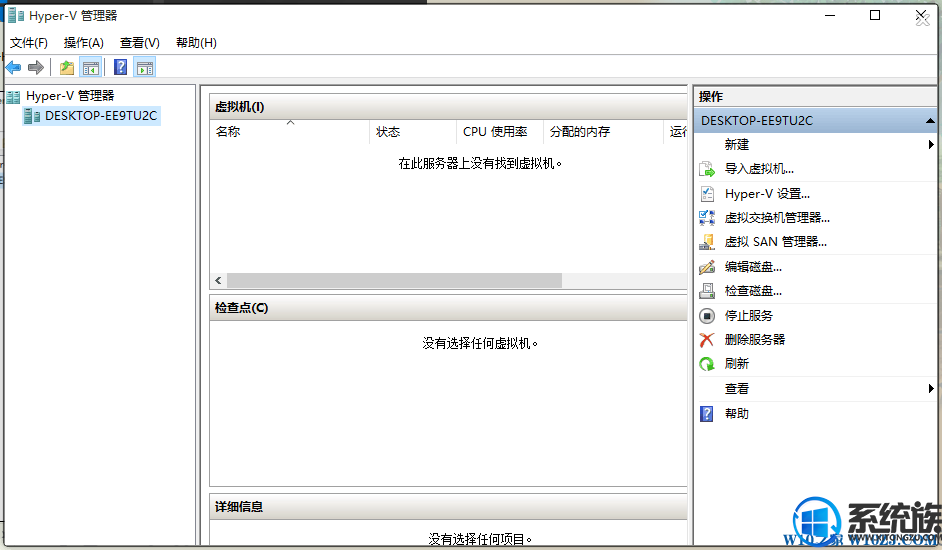This screenshot has width=942, height=550.
Task: Click the 虚拟机(I) section header
Action: click(x=448, y=107)
